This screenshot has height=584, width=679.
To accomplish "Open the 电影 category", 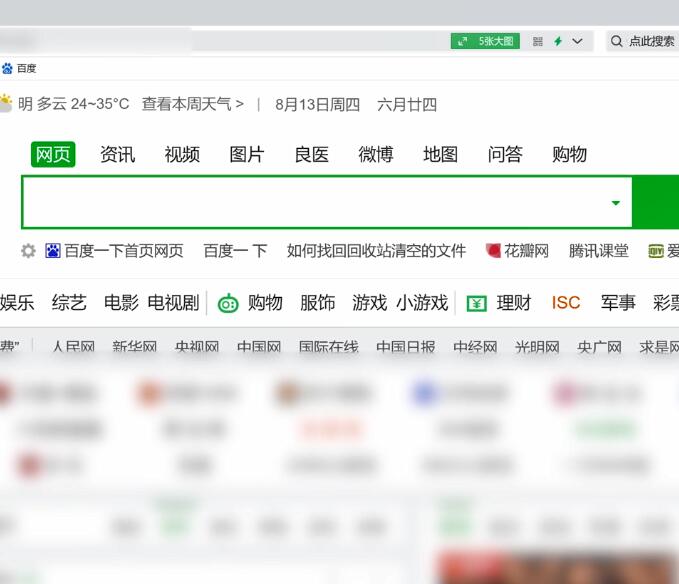I will [x=121, y=302].
